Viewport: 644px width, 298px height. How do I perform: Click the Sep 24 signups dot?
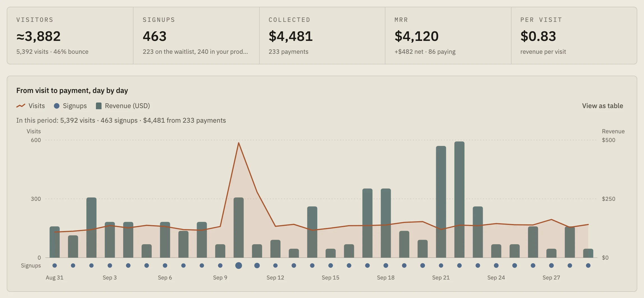click(x=496, y=266)
